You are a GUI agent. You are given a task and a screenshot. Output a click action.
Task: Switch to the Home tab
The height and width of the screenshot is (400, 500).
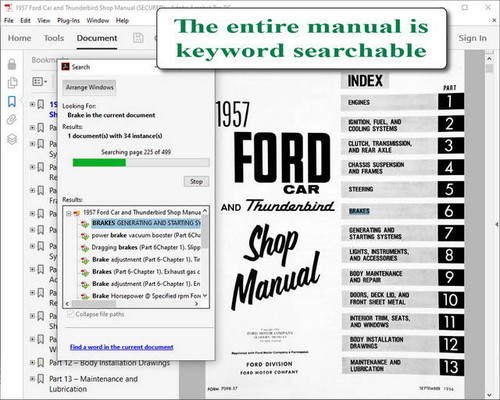point(19,38)
